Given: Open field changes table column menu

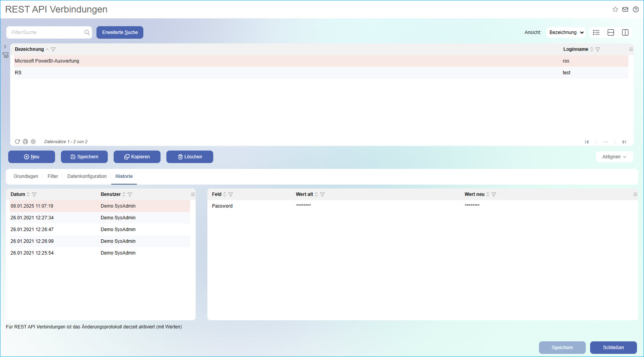Looking at the screenshot, I should point(635,194).
